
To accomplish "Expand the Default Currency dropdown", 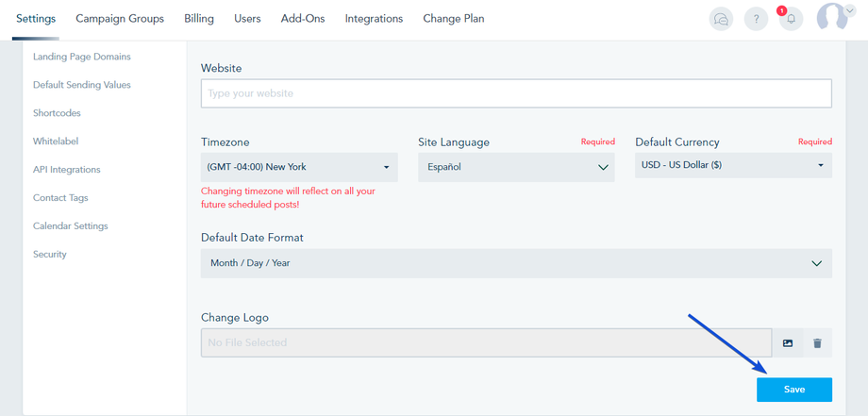I will pos(733,165).
